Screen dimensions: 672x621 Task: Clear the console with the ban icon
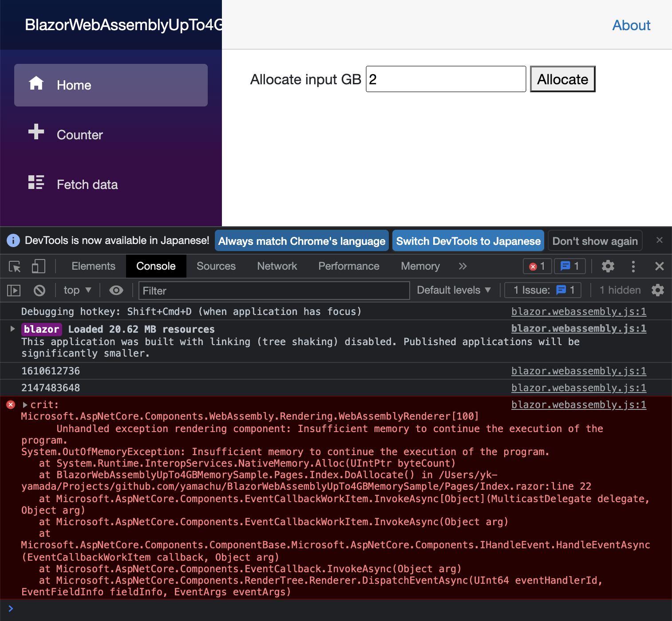point(40,291)
